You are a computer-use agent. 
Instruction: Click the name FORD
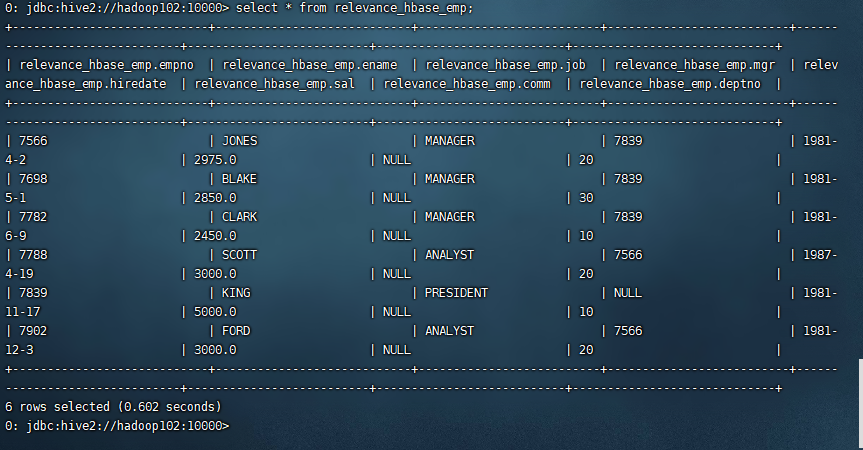click(236, 331)
